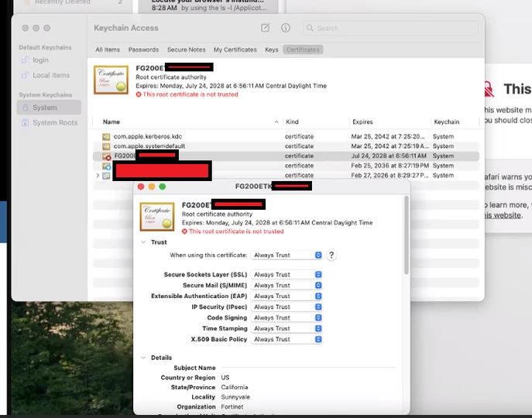Select the com.apple.kerberos.kdc row

[x=286, y=136]
